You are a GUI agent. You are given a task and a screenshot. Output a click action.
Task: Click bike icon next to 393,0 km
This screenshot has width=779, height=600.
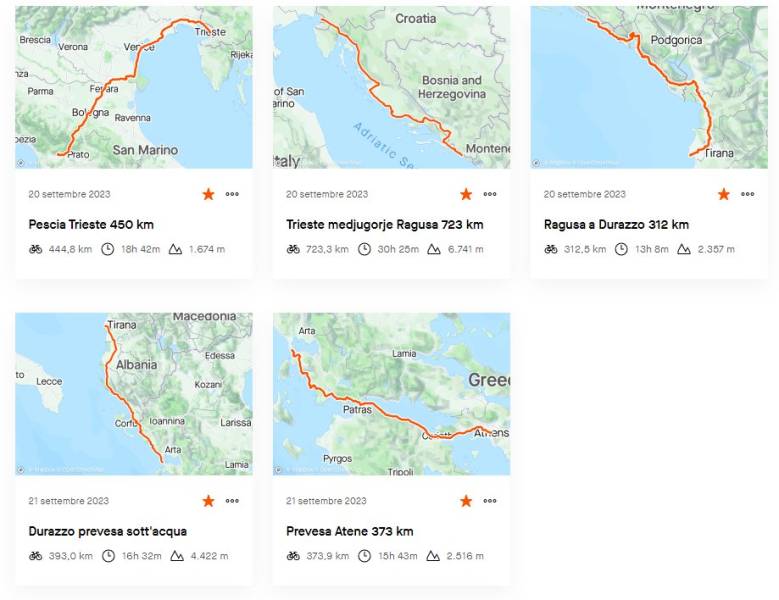(x=36, y=556)
